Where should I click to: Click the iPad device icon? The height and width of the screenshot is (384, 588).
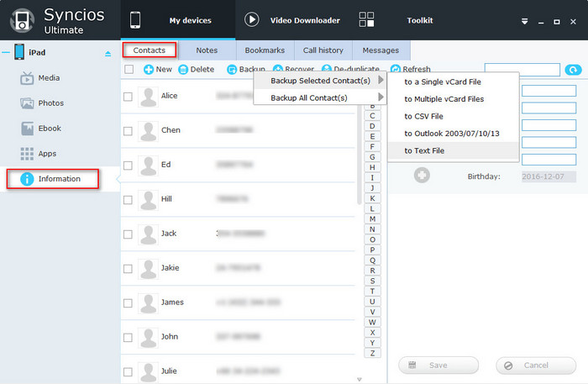coord(19,52)
